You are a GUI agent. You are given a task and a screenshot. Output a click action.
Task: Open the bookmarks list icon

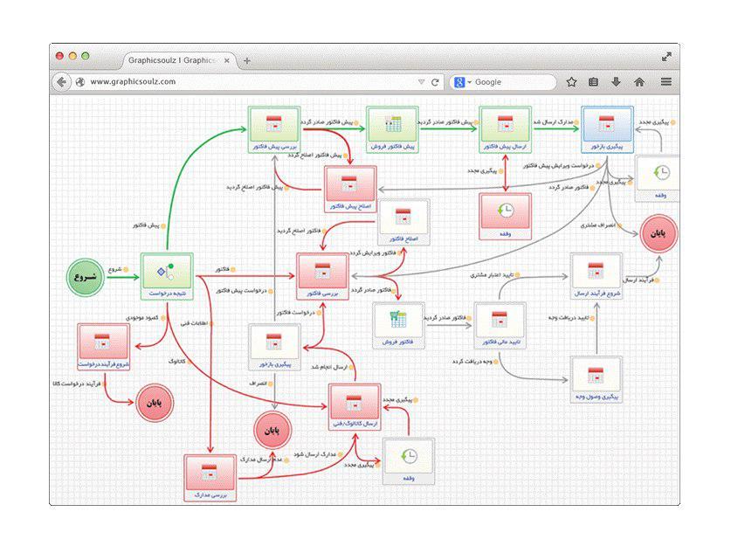pyautogui.click(x=594, y=82)
